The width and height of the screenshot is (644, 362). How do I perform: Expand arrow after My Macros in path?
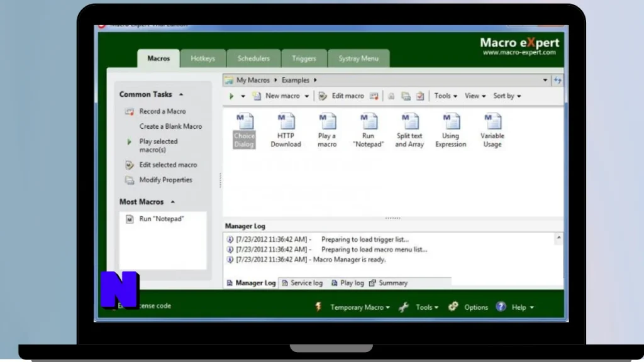point(275,80)
